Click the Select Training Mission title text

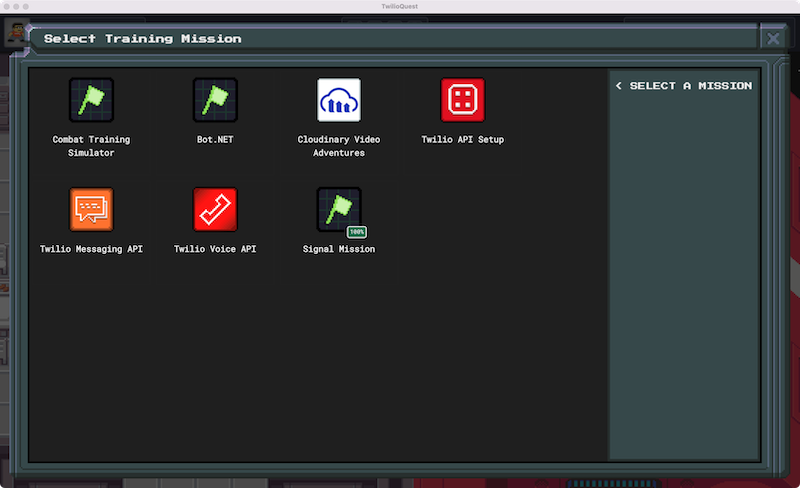[x=142, y=39]
